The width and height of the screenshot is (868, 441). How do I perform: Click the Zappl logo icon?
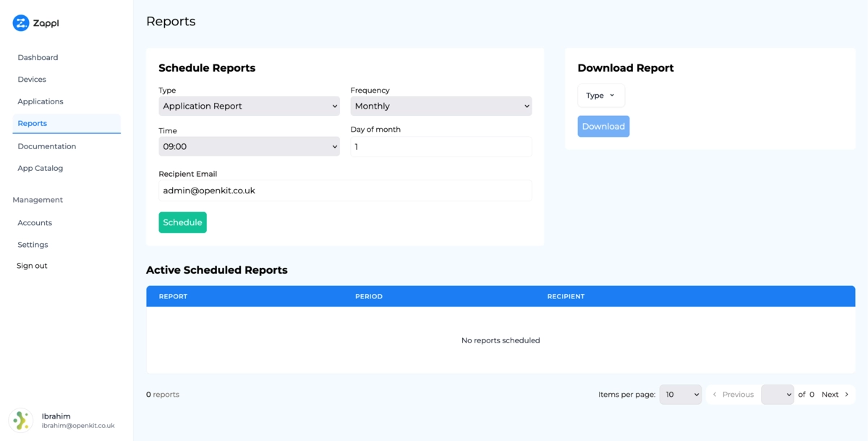tap(22, 22)
